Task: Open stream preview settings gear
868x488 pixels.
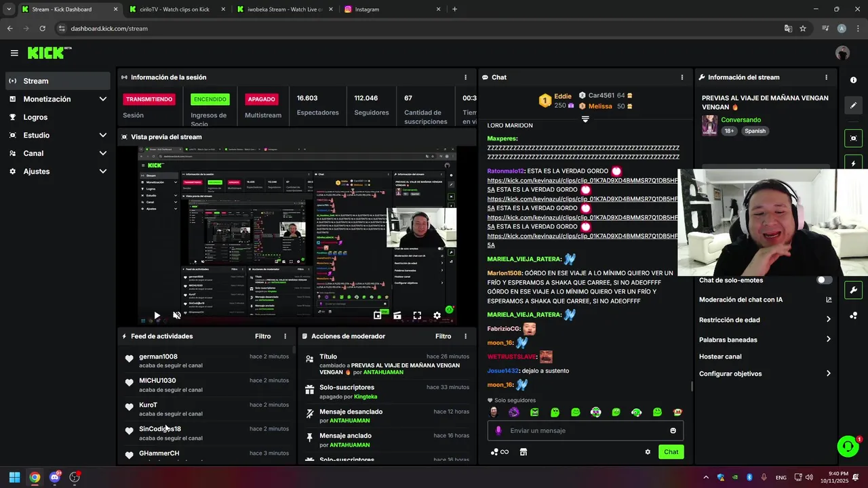Action: click(x=437, y=315)
